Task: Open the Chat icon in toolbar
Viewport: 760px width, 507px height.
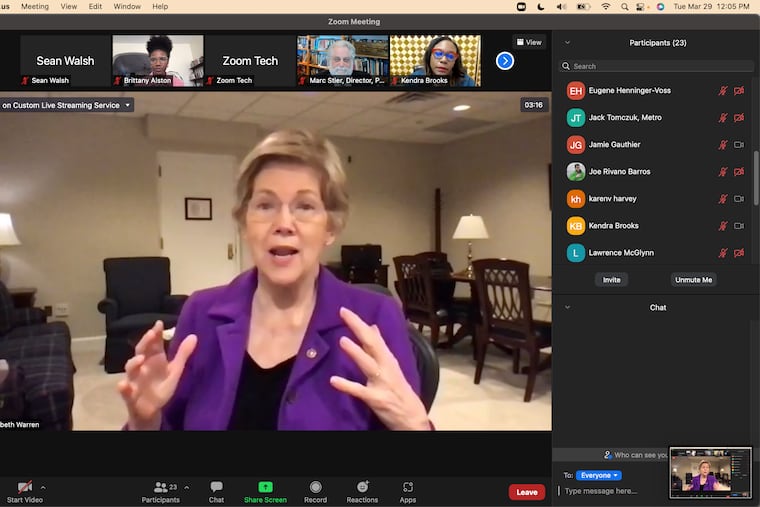Action: click(216, 487)
